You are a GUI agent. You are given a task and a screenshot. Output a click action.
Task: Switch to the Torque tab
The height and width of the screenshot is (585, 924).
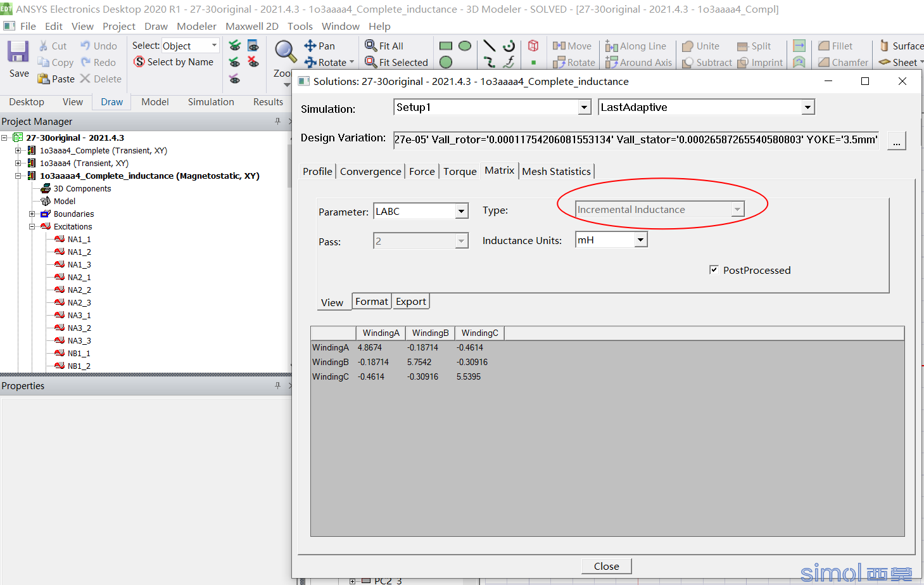tap(460, 171)
